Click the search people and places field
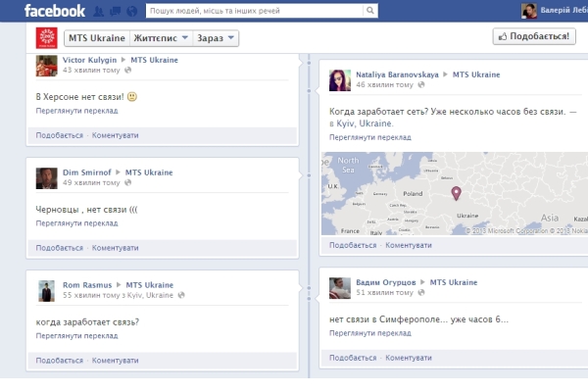Image resolution: width=588 pixels, height=392 pixels. (x=254, y=11)
